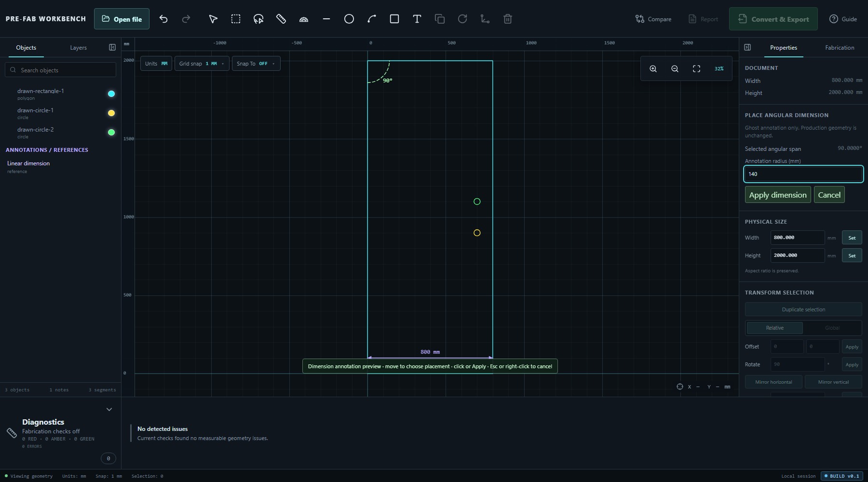Select Relative transform mode
868x482 pixels.
[774, 328]
